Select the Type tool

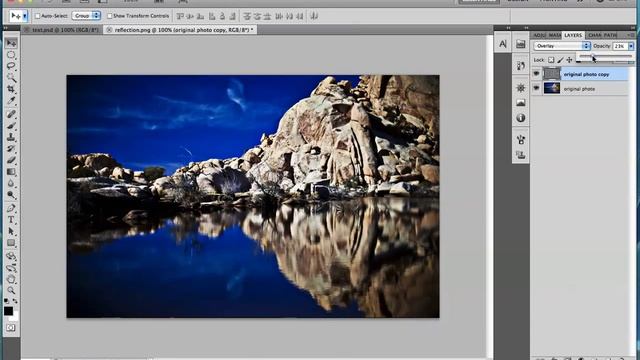(11, 220)
